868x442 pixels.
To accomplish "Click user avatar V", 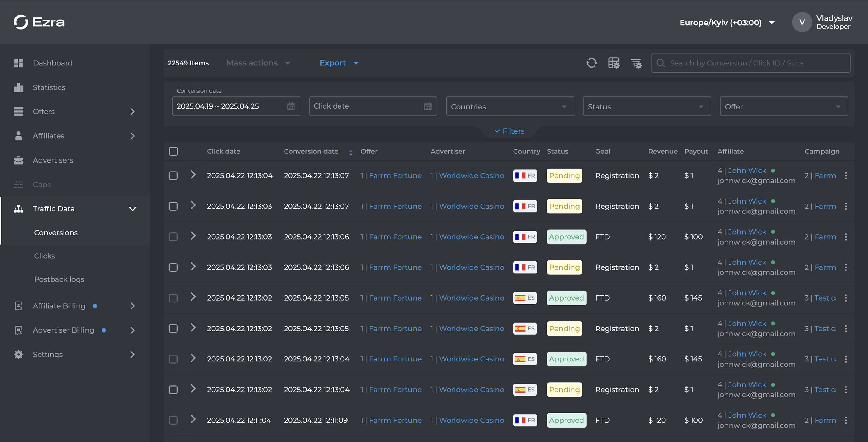I will pos(802,22).
